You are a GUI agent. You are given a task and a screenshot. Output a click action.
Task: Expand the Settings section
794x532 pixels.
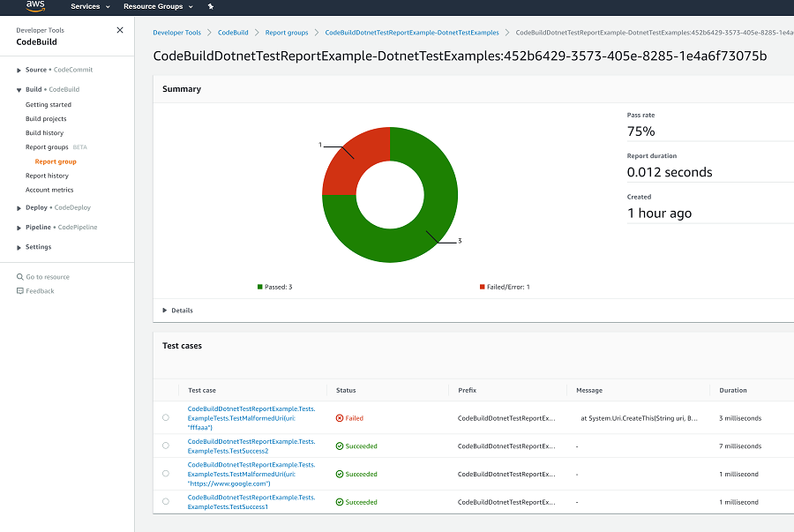pyautogui.click(x=19, y=248)
